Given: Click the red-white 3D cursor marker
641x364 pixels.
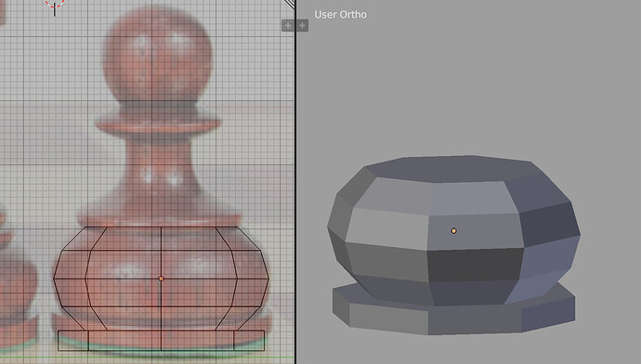Looking at the screenshot, I should (x=55, y=4).
